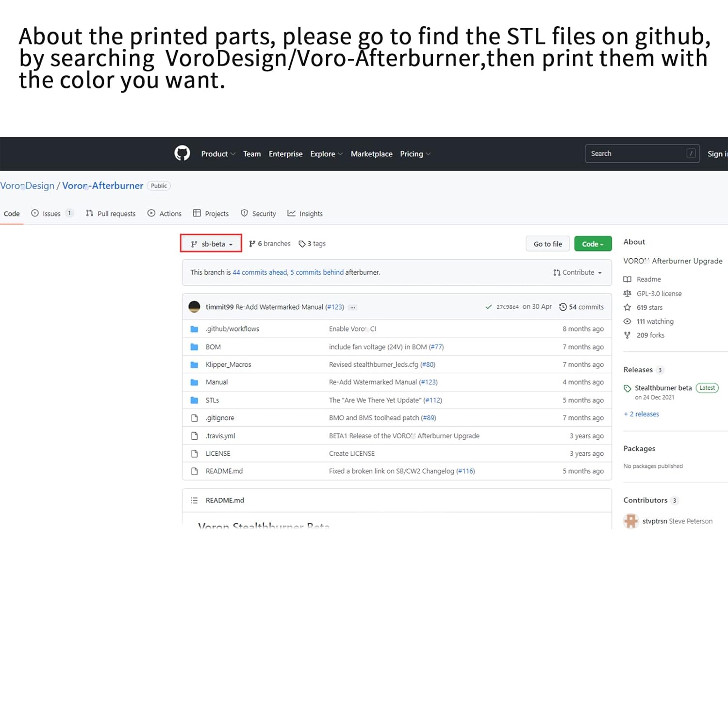728x728 pixels.
Task: Click the 'Enable Voron CI' commit message
Action: 352,329
